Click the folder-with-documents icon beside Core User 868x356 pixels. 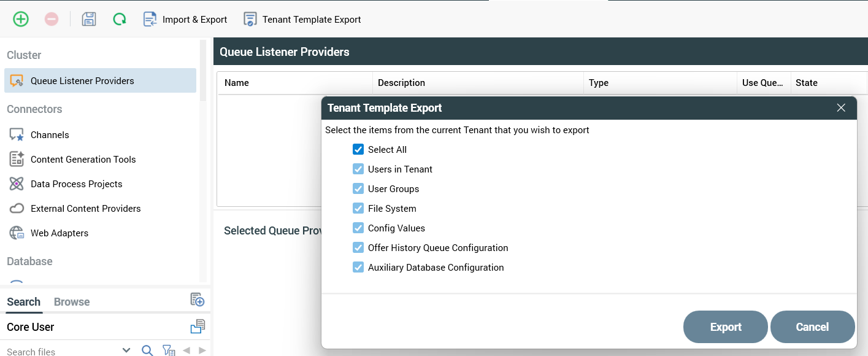click(x=198, y=327)
